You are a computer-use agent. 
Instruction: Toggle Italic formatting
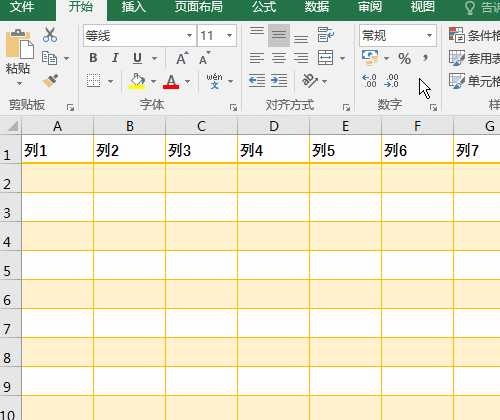[x=115, y=58]
